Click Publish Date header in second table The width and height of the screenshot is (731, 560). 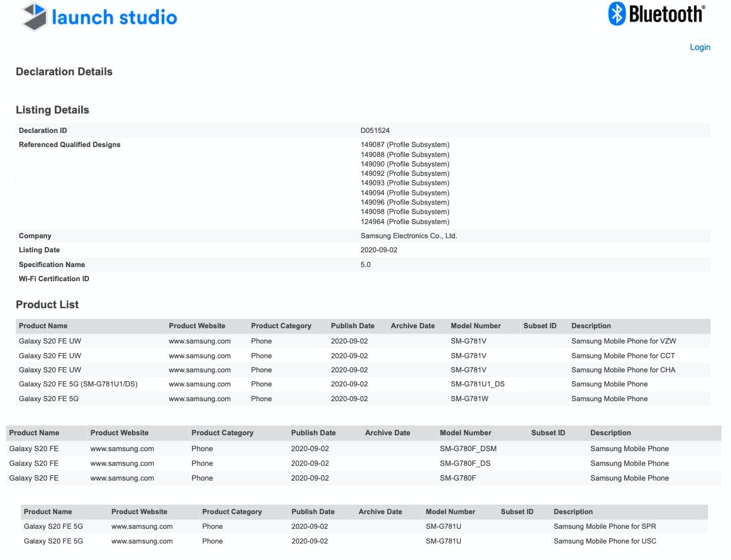(x=313, y=433)
